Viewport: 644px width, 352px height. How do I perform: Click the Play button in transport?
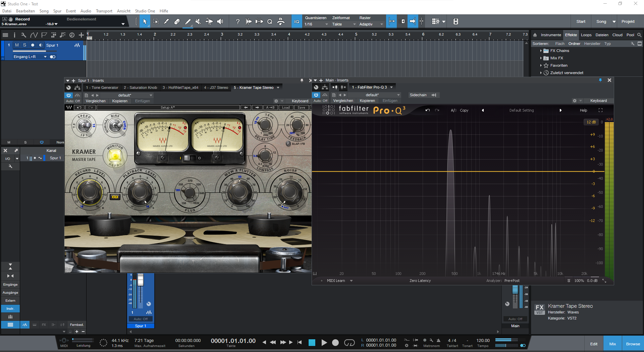(x=324, y=342)
